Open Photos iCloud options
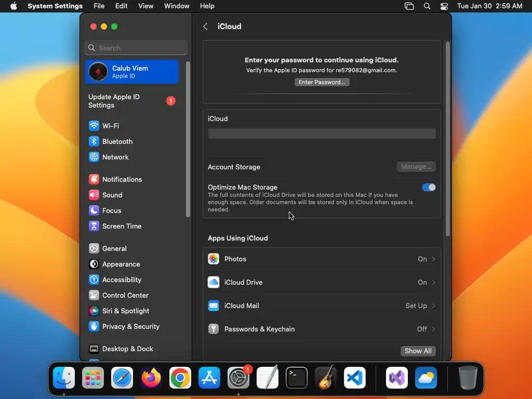Screen dimensions: 532x399 pyautogui.click(x=322, y=259)
